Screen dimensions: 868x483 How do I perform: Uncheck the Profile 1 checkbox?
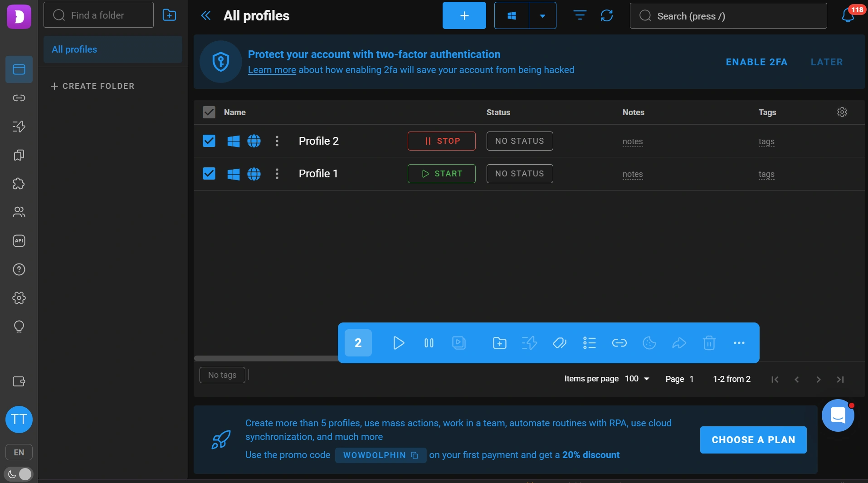tap(209, 174)
